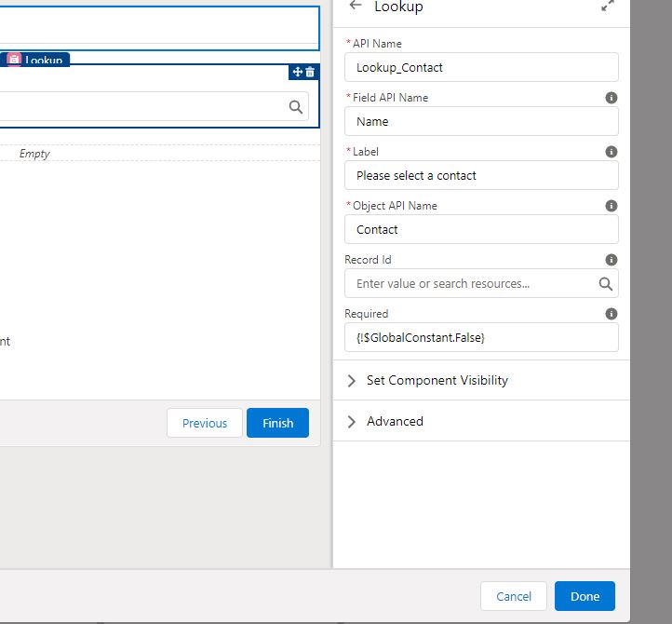672x624 pixels.
Task: Click the move handle on Lookup component
Action: tap(298, 72)
